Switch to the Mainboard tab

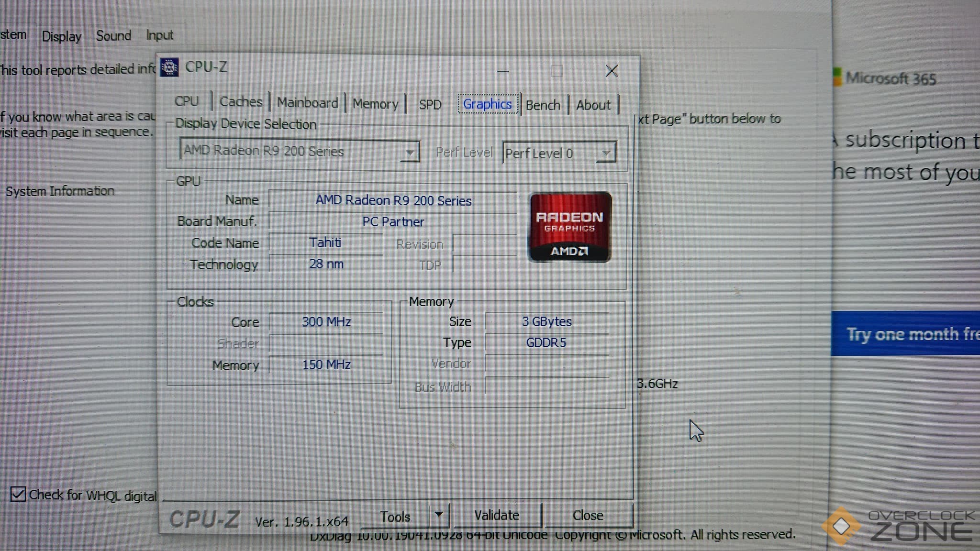point(307,103)
